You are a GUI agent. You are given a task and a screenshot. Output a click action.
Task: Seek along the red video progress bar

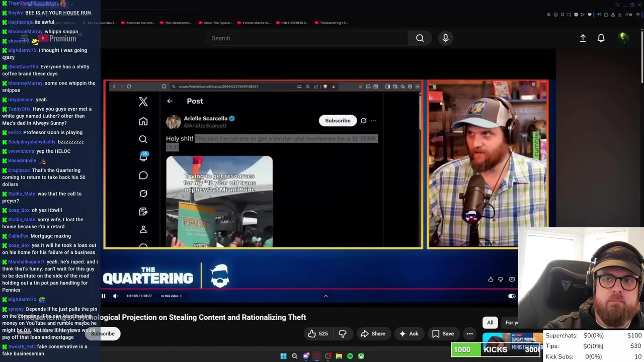click(x=309, y=289)
